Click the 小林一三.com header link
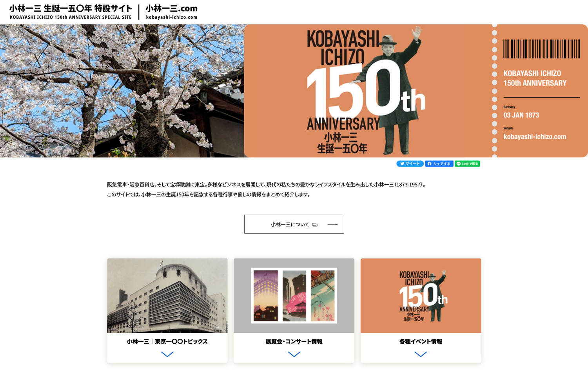 (x=172, y=12)
